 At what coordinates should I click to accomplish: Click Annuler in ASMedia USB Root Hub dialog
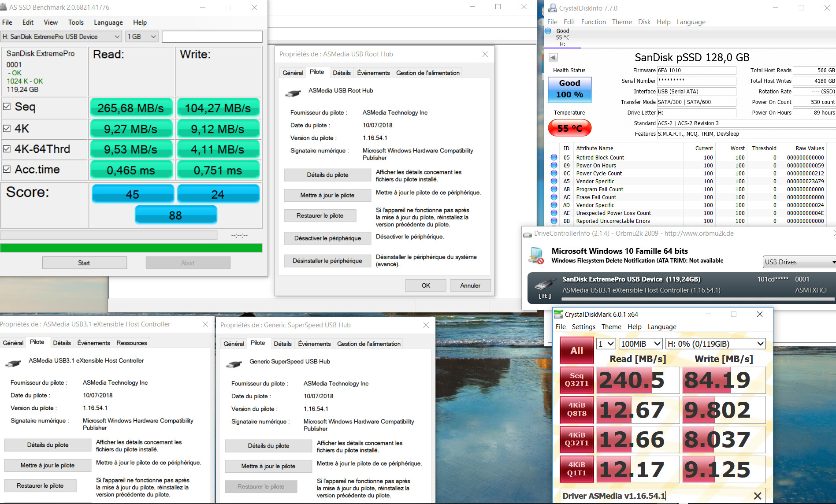[470, 285]
